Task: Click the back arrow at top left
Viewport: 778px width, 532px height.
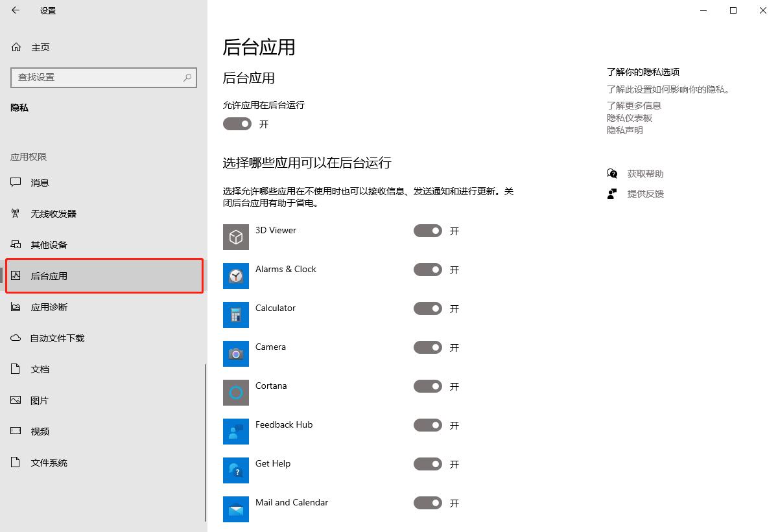Action: coord(15,10)
